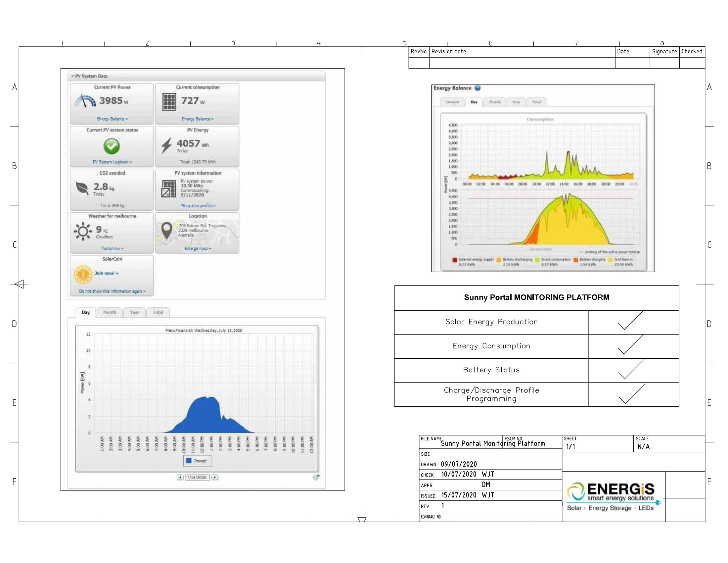Viewport: 728px width, 563px height.
Task: Click Solar Energy Production table row
Action: [x=537, y=322]
